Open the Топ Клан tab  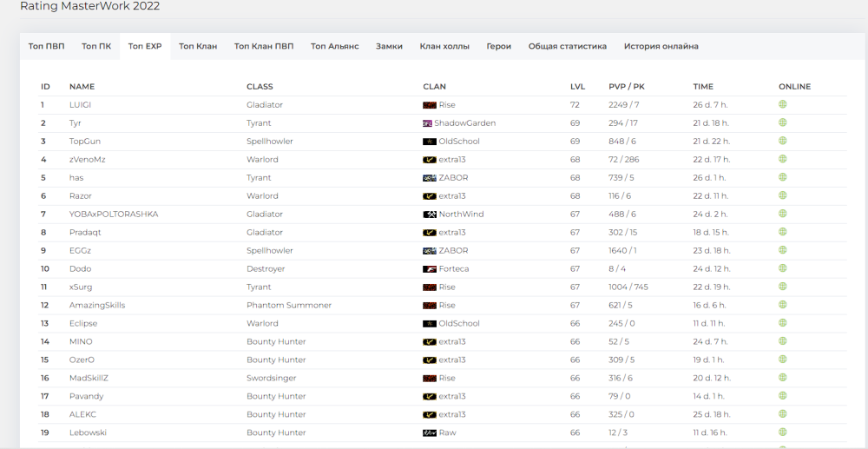click(x=198, y=47)
